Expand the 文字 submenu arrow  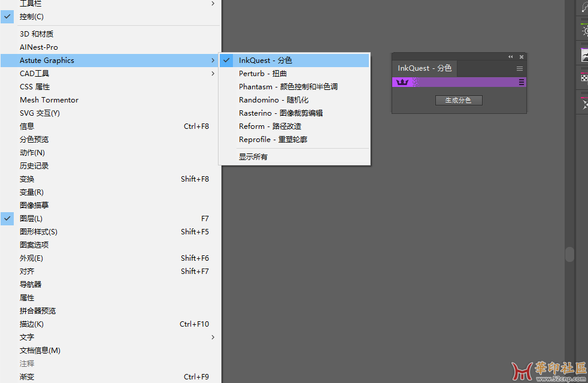point(213,337)
